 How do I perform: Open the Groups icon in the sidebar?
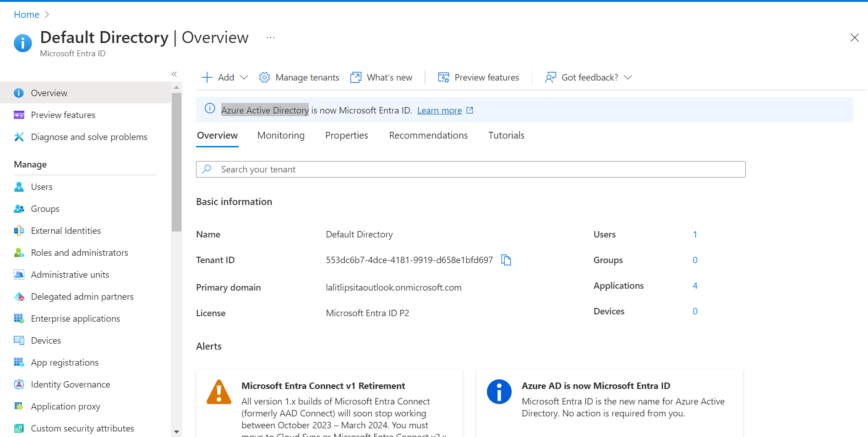click(x=19, y=209)
